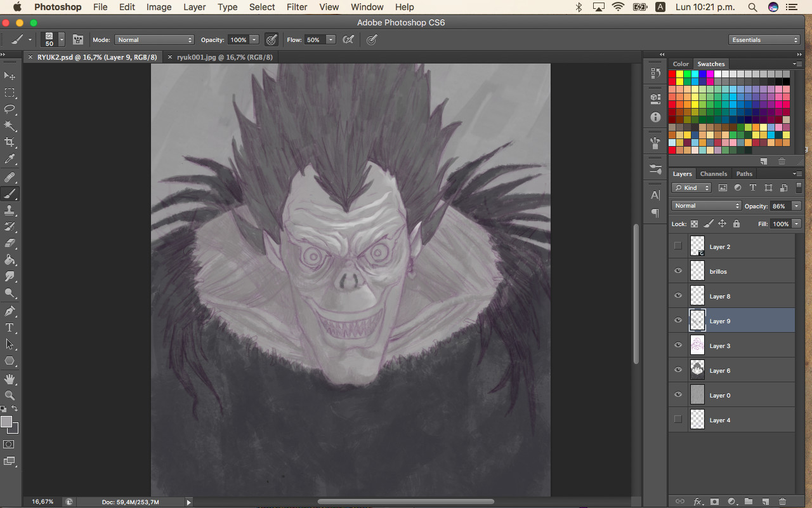Screen dimensions: 812x508
Task: Open brush Opacity slider dropdown
Action: pyautogui.click(x=254, y=39)
